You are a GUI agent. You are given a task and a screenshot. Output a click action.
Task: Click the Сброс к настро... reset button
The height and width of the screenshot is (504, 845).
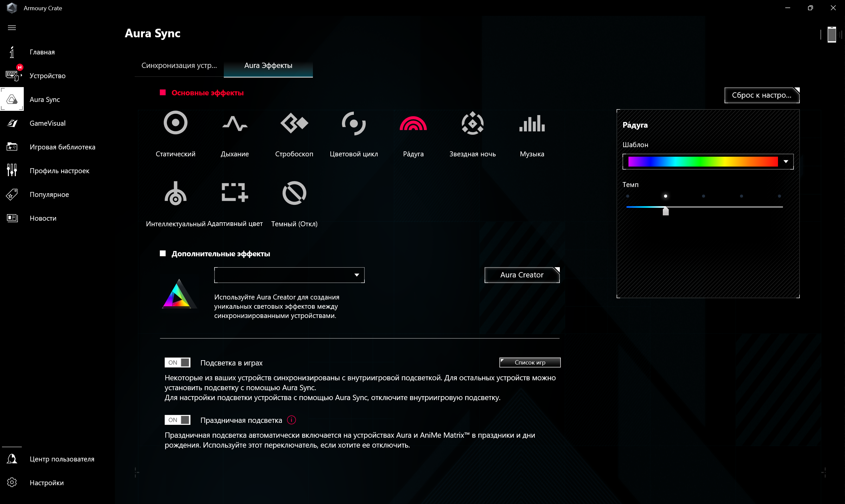click(x=762, y=95)
